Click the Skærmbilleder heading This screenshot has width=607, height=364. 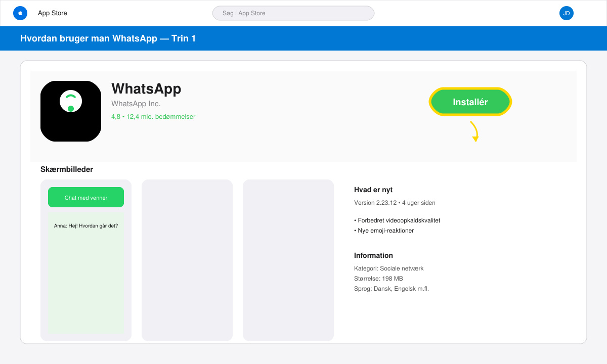[x=67, y=169]
